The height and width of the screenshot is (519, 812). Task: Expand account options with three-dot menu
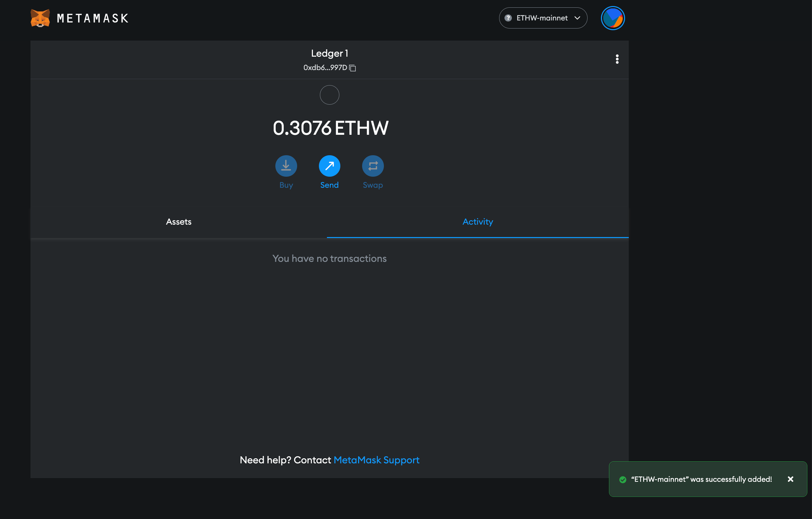tap(617, 59)
